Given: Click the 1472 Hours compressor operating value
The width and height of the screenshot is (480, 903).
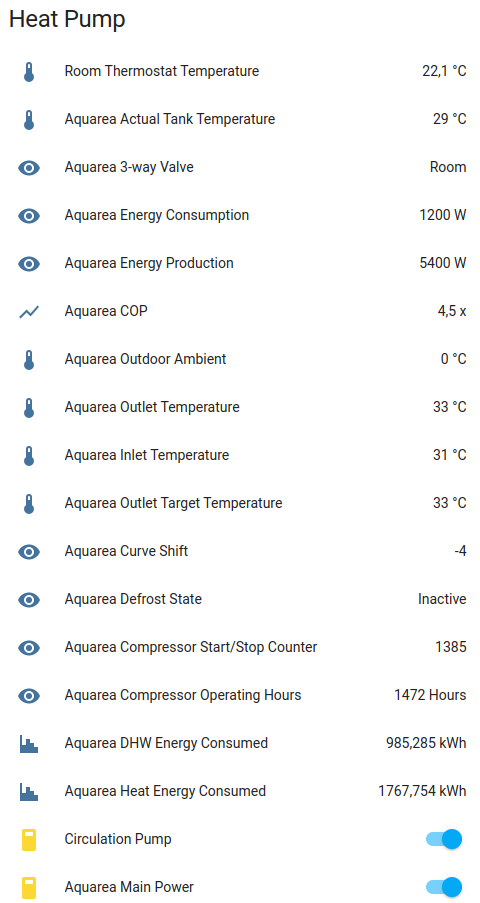Looking at the screenshot, I should [430, 695].
